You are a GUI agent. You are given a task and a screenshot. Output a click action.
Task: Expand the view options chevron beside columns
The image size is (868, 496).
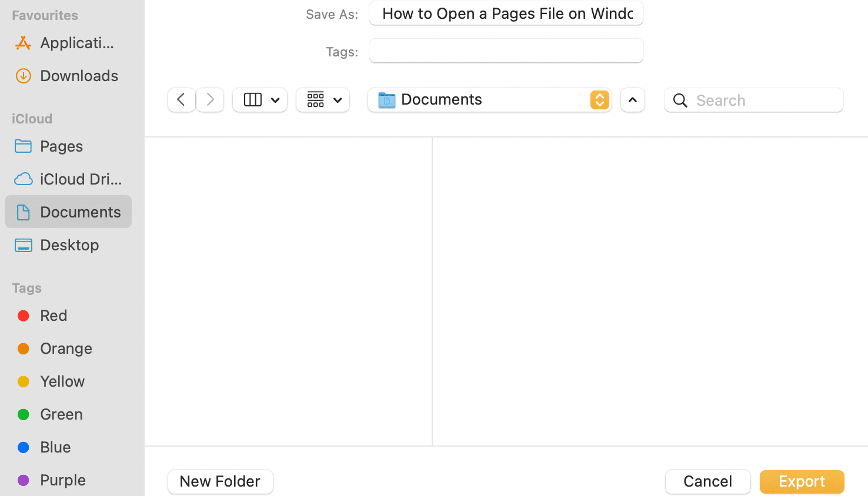point(275,100)
